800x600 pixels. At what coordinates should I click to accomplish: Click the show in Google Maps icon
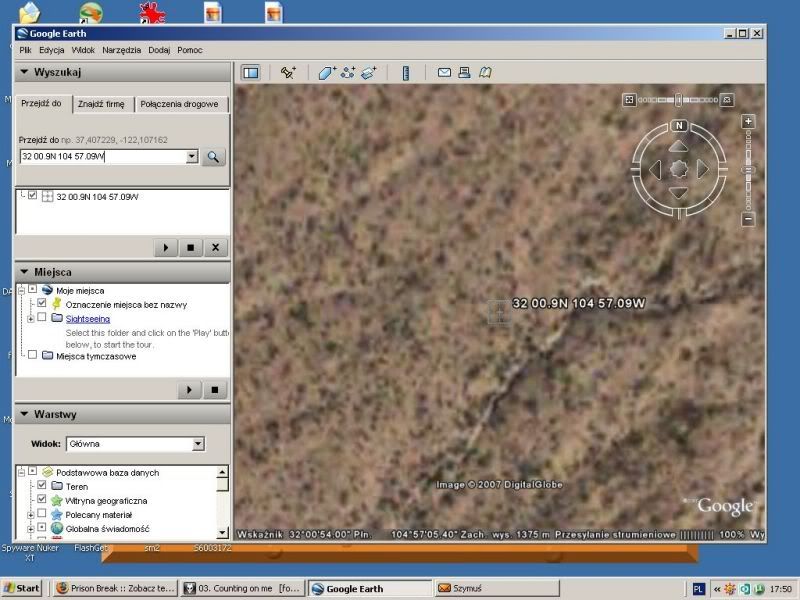(x=485, y=72)
